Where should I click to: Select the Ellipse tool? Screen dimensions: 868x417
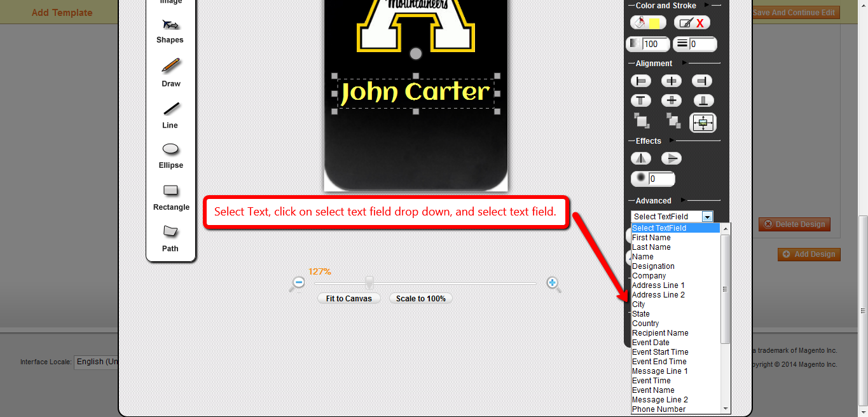coord(170,155)
